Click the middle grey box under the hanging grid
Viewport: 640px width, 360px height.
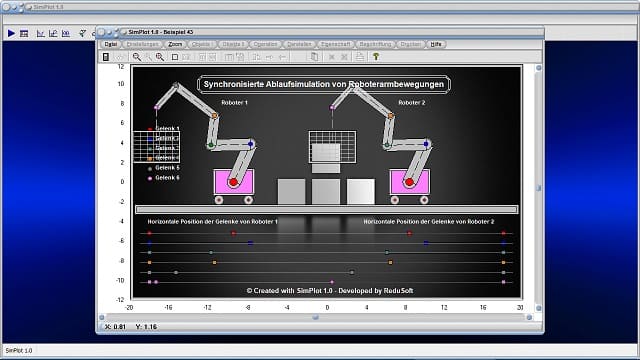point(326,191)
